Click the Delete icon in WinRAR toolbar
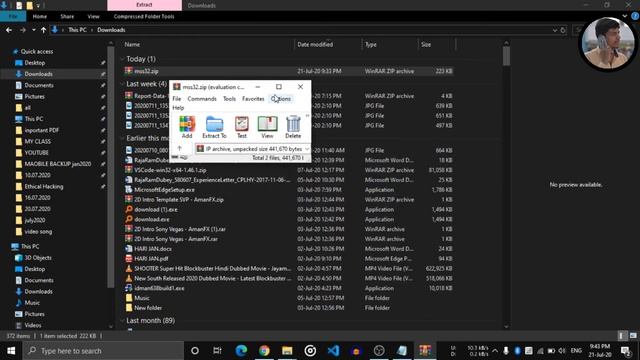The image size is (640, 360). tap(293, 127)
